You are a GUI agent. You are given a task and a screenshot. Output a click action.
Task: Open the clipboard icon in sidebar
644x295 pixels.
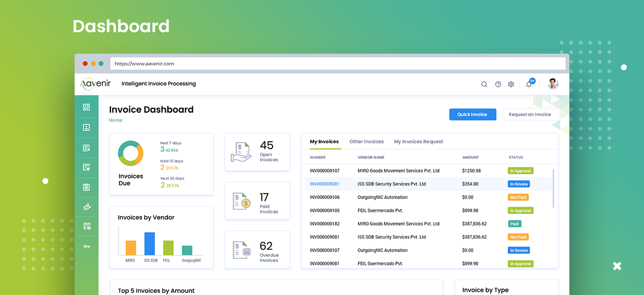click(86, 187)
